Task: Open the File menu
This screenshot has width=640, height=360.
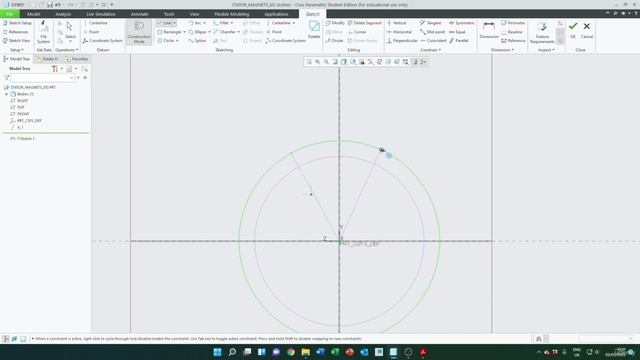Action: tap(10, 14)
